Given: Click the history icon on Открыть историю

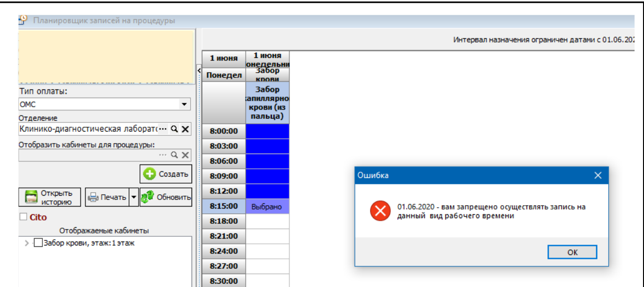Looking at the screenshot, I should coord(32,197).
